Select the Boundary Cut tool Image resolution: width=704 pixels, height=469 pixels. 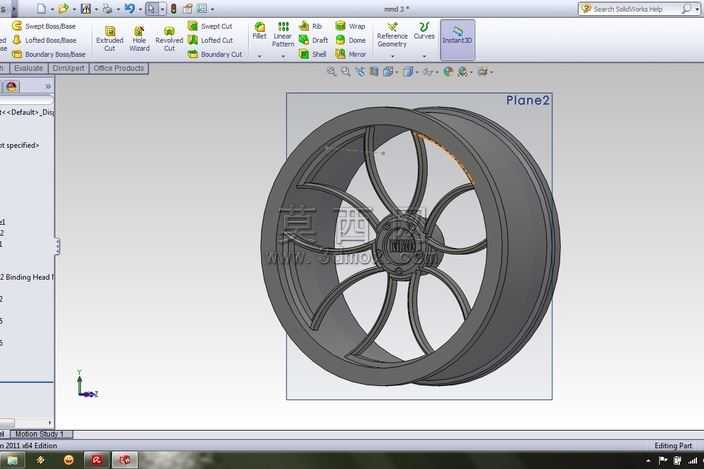tap(215, 54)
